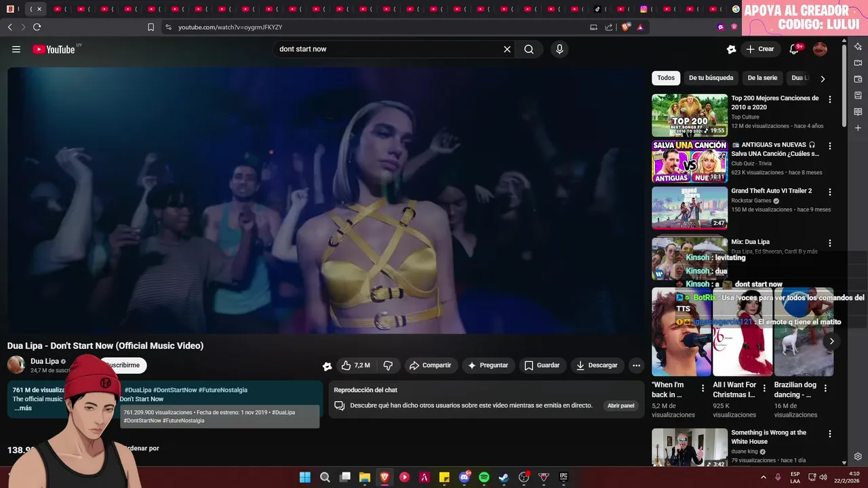The width and height of the screenshot is (868, 488).
Task: Click the Descargar download button
Action: (x=597, y=365)
